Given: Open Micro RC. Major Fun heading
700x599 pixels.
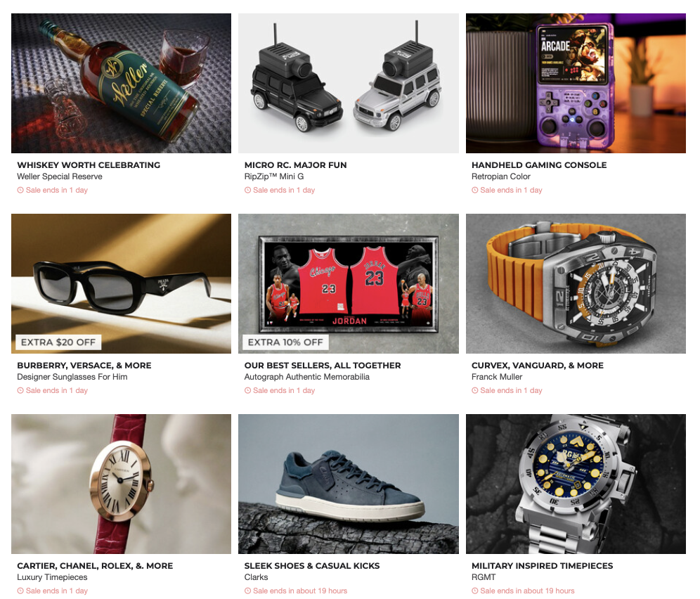Looking at the screenshot, I should coord(295,165).
